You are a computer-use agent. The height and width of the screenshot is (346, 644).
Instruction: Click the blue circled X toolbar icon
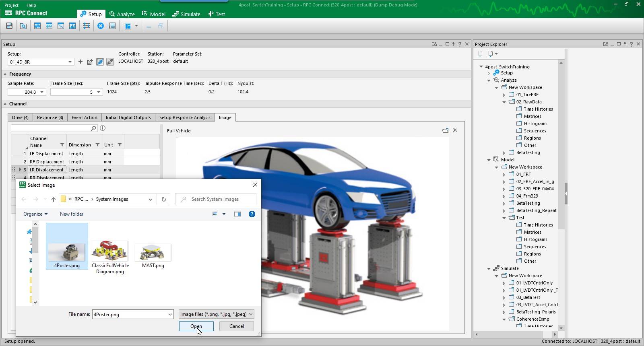[101, 26]
